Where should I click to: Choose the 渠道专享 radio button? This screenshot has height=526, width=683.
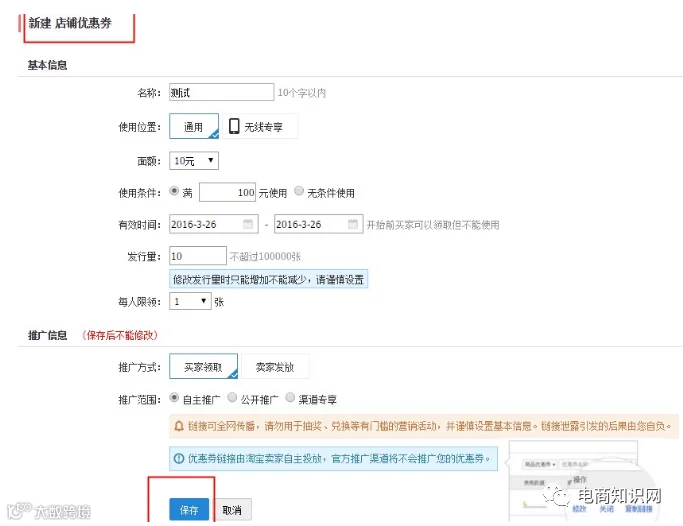pos(290,397)
